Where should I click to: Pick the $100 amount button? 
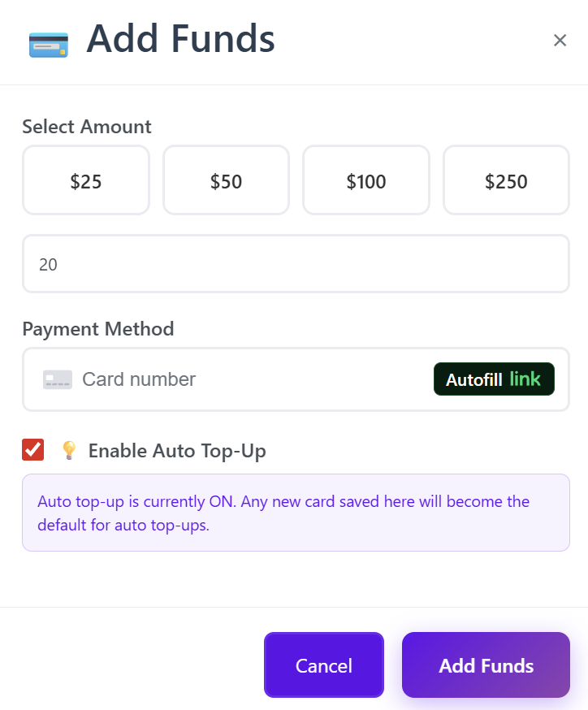pyautogui.click(x=366, y=180)
